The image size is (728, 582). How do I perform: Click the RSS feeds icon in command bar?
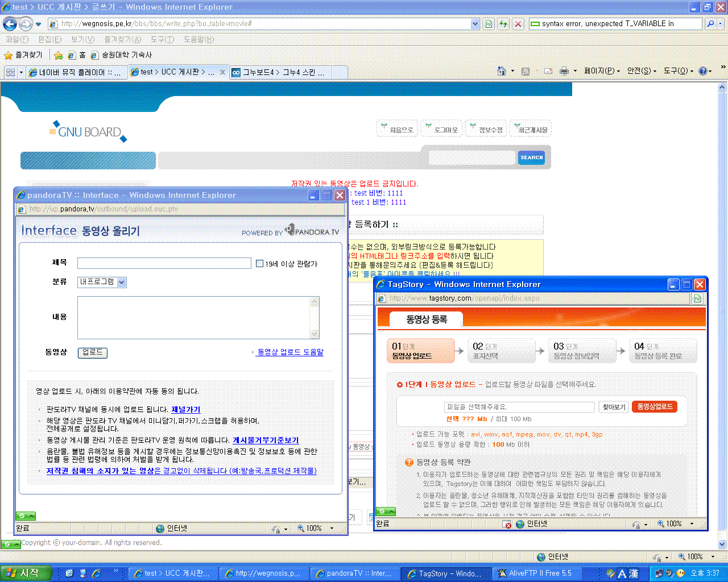pyautogui.click(x=526, y=71)
